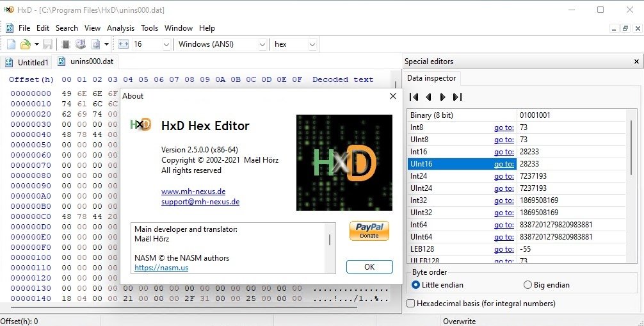Open the www.mh-nexus.de link
This screenshot has width=644, height=326.
click(x=193, y=192)
